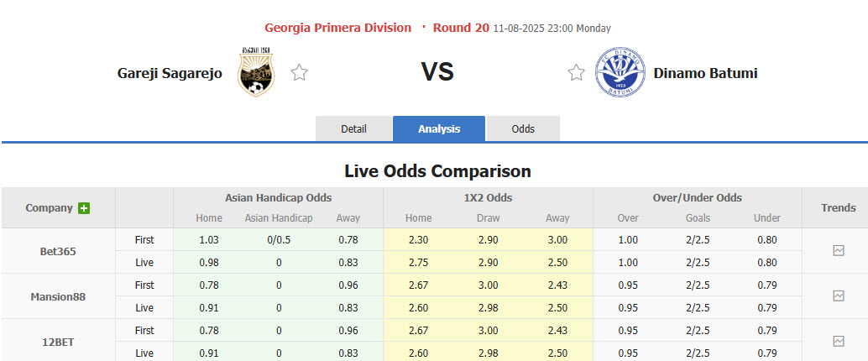Click the Dinamo Batumi team name
This screenshot has height=361, width=868.
(705, 73)
